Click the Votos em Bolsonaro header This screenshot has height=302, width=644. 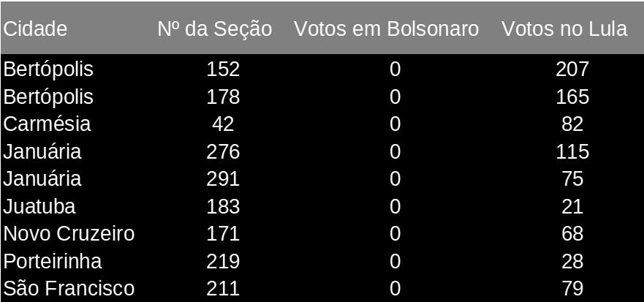[x=387, y=29]
